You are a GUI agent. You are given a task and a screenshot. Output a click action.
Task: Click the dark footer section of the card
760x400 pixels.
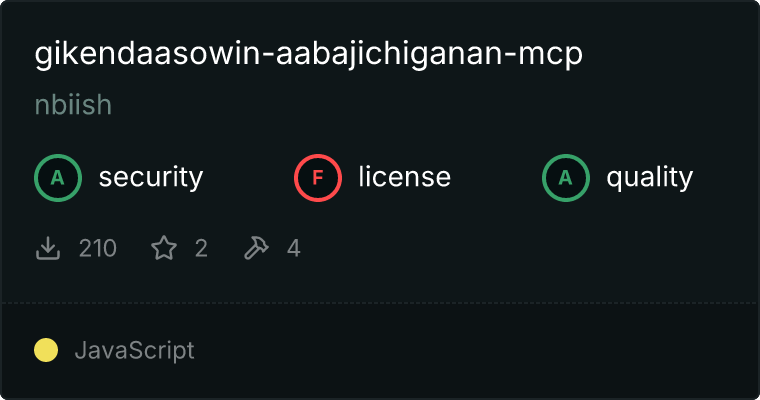tap(380, 351)
